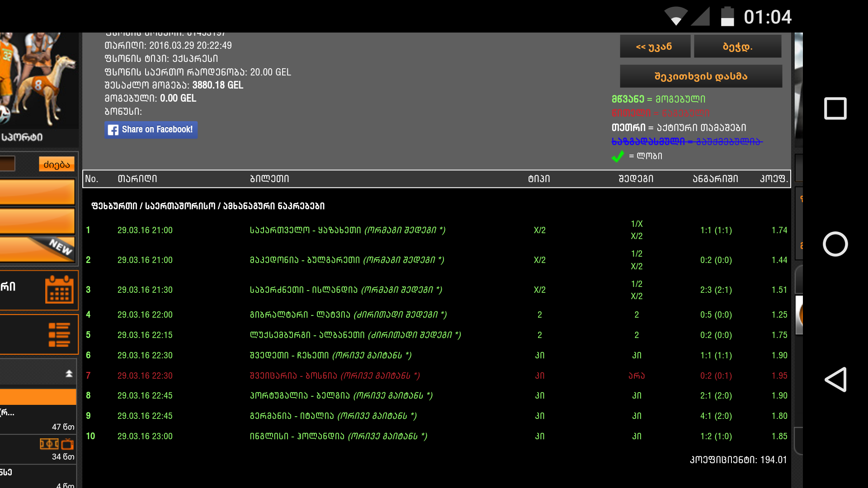868x488 pixels.
Task: Click the orange ძიება search button
Action: (x=57, y=164)
